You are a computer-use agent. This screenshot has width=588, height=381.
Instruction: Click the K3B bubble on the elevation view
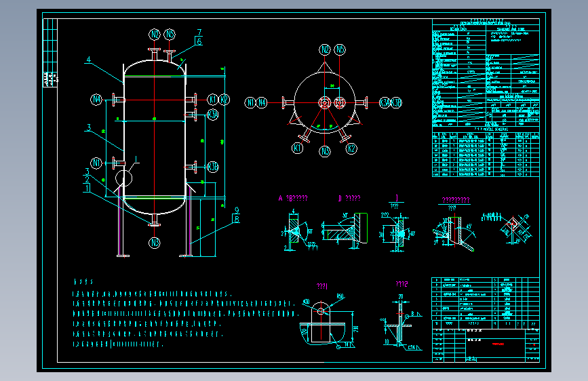pyautogui.click(x=213, y=167)
